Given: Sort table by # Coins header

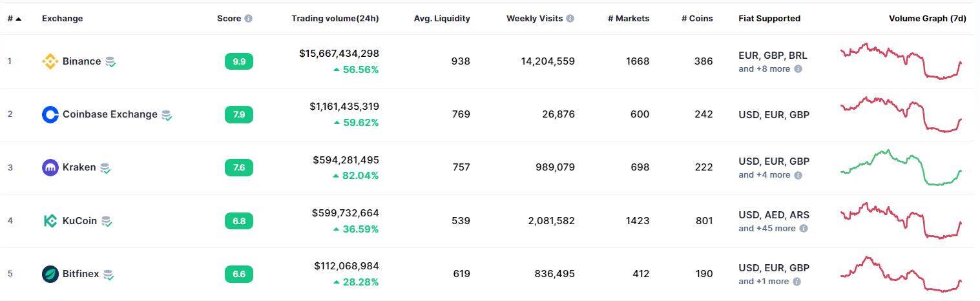Looking at the screenshot, I should (x=697, y=19).
